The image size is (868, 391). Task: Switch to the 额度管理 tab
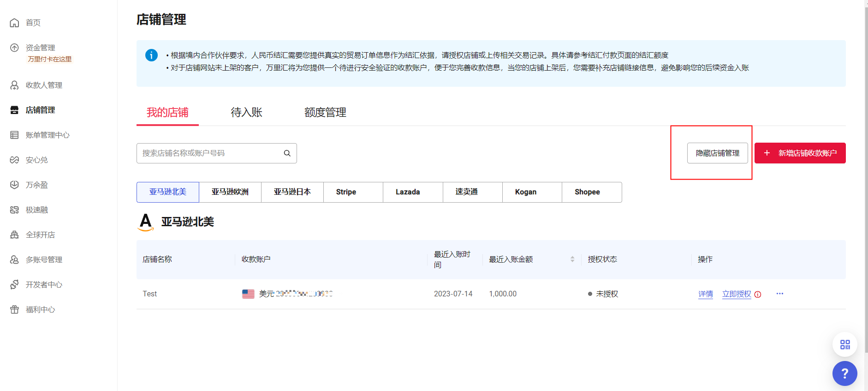coord(325,113)
